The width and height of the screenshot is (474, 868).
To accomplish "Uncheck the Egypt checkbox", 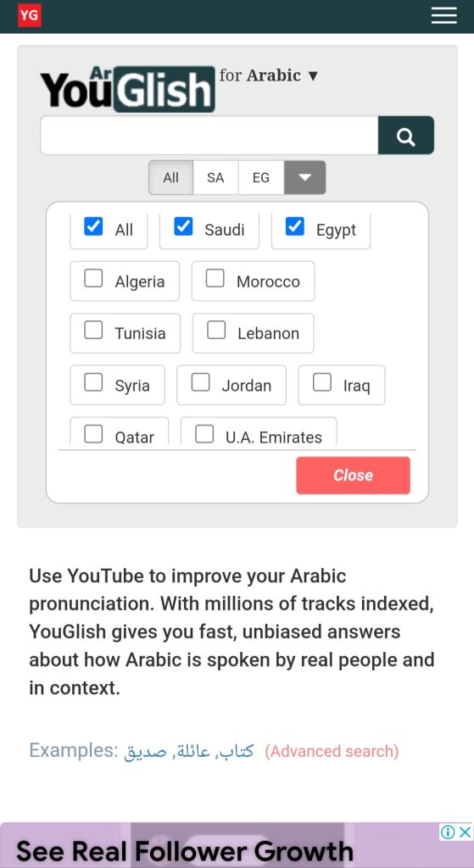I will tap(294, 226).
